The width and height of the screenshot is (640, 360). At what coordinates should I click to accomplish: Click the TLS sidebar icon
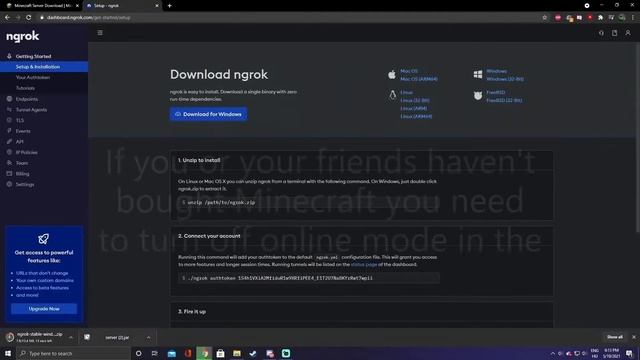(9, 120)
